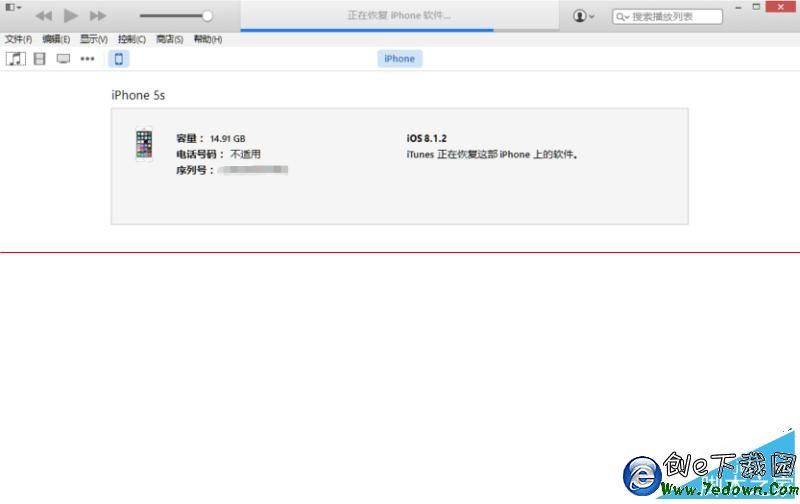
Task: Adjust the volume slider knob
Action: click(207, 16)
